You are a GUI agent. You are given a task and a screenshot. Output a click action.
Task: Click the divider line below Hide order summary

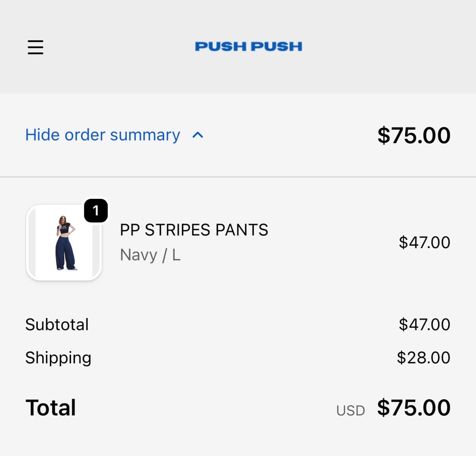coord(238,177)
